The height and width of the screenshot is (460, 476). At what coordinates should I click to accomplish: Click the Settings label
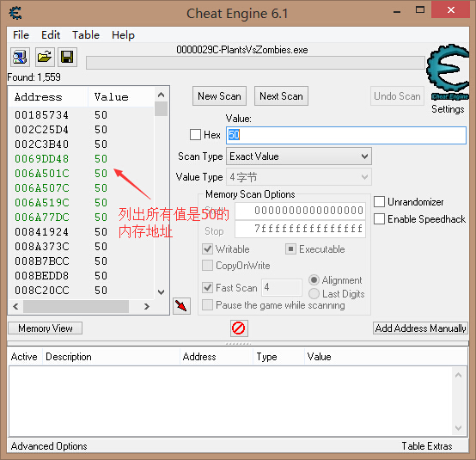coord(448,109)
